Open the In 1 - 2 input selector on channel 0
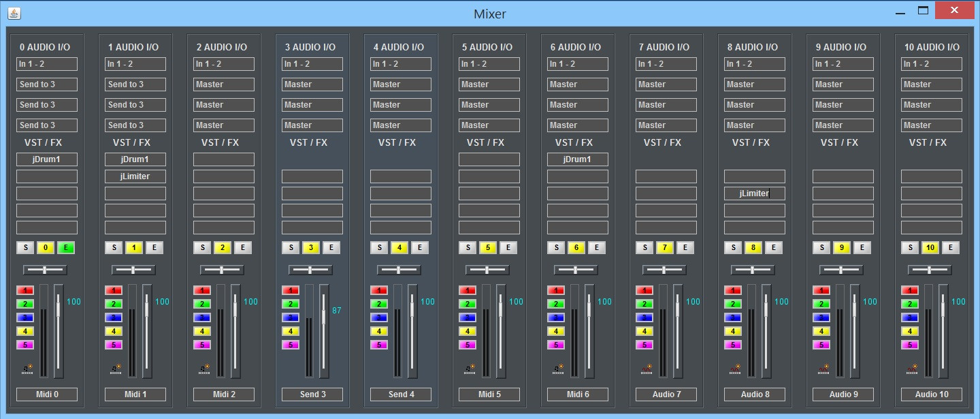This screenshot has width=980, height=419. 47,64
